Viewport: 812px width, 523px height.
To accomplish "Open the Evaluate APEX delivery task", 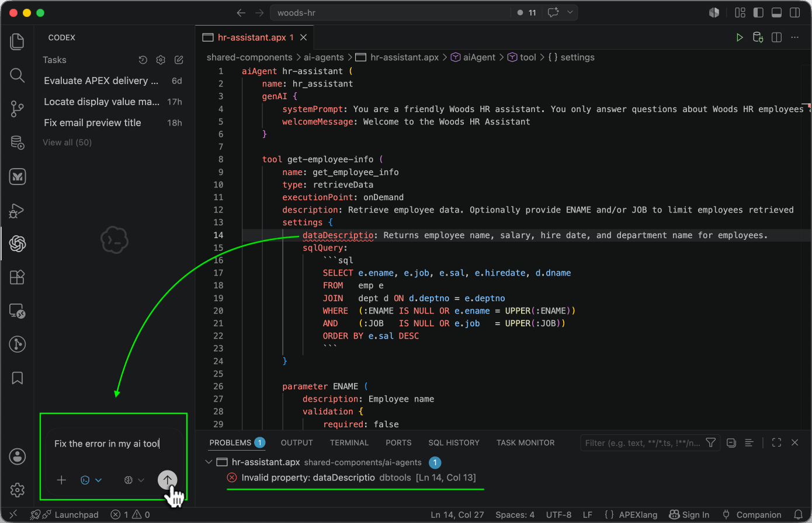I will (113, 81).
